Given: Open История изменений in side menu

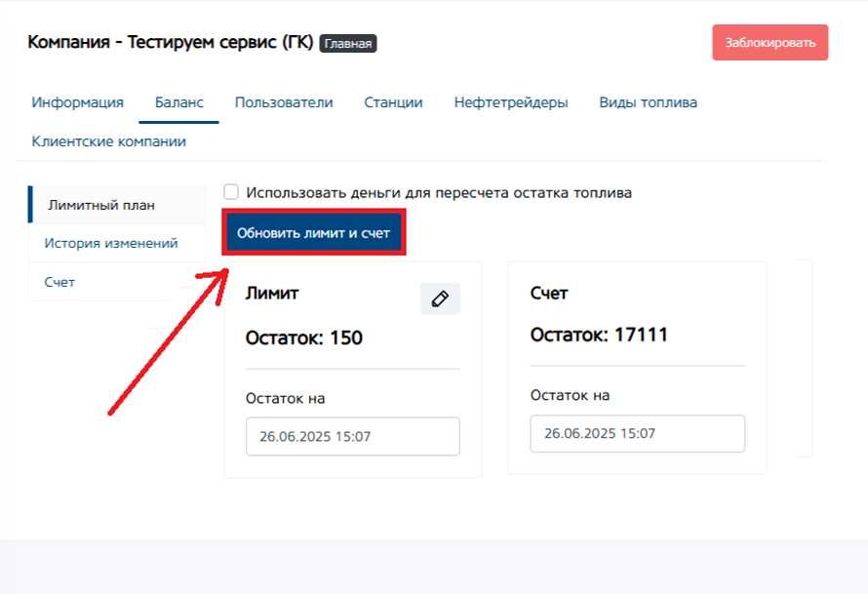Looking at the screenshot, I should point(117,243).
